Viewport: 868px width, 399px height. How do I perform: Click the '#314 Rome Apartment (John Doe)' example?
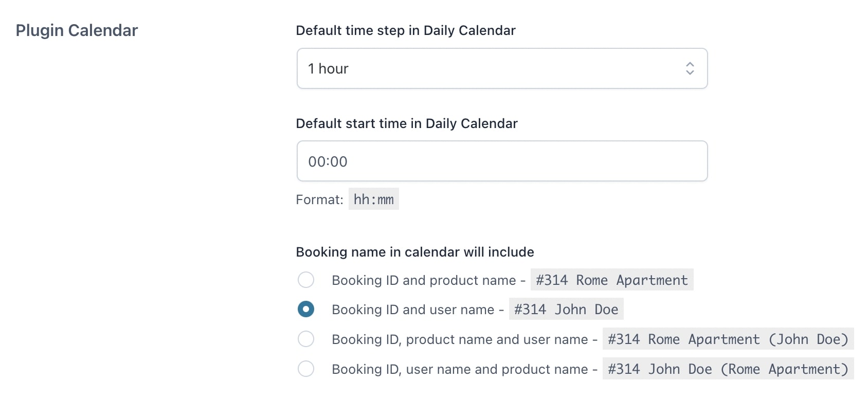point(728,339)
